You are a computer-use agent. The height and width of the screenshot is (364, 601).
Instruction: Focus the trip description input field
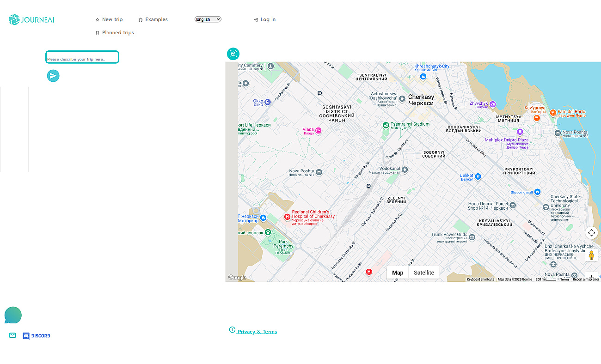pos(82,57)
